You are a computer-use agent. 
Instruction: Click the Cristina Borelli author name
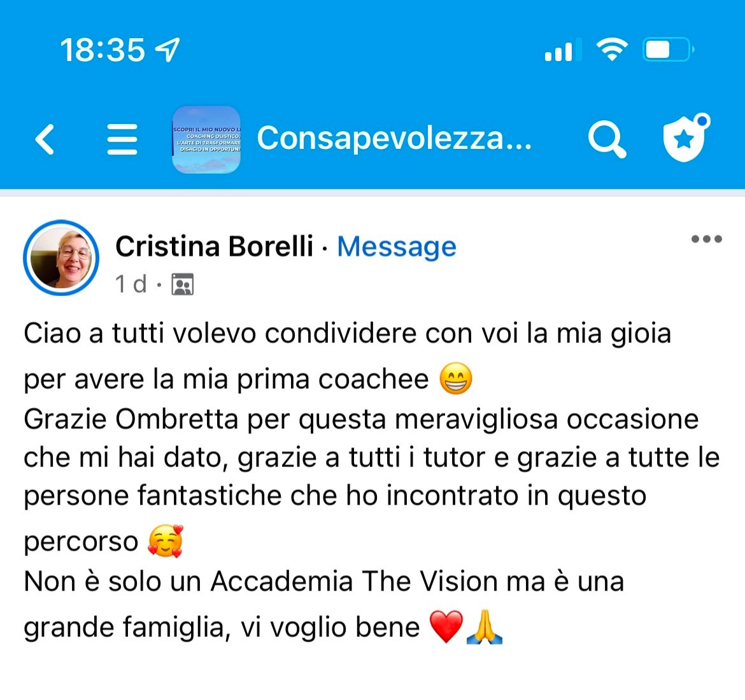pyautogui.click(x=215, y=246)
